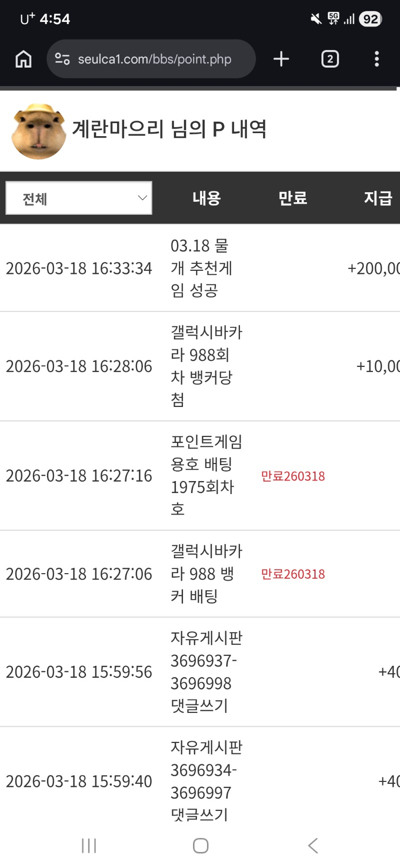Tap the site info icon in address bar
This screenshot has width=400, height=868.
point(62,59)
